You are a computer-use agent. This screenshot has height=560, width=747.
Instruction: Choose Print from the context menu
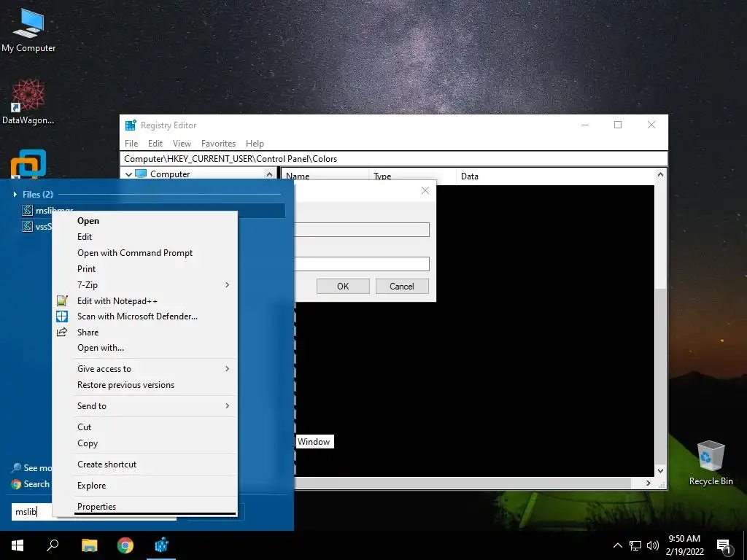coord(145,269)
